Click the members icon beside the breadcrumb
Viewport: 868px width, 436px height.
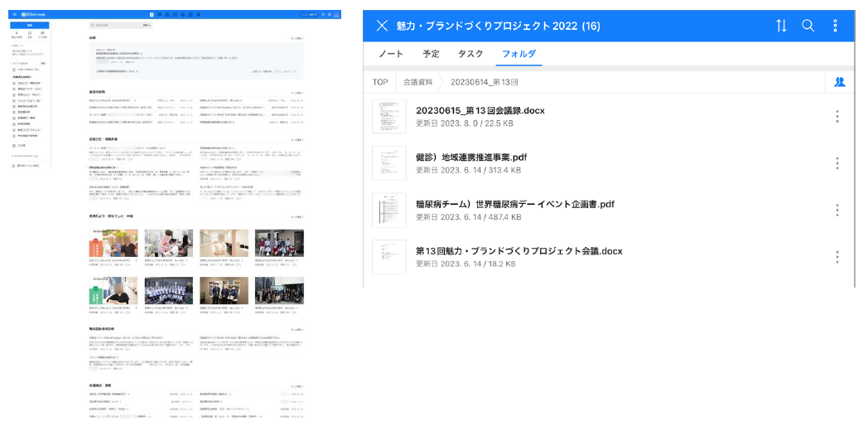(x=839, y=82)
